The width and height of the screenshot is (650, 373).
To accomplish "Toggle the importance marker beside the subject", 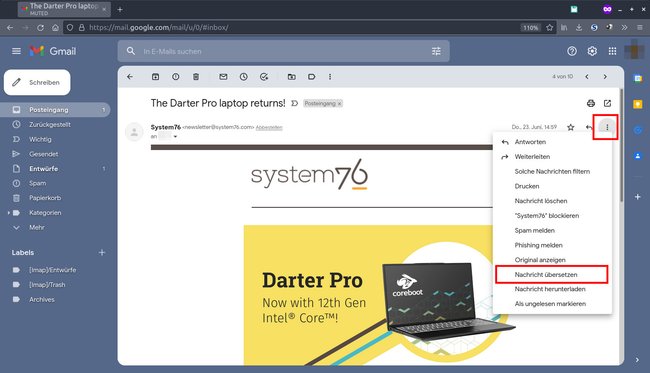I will (295, 103).
